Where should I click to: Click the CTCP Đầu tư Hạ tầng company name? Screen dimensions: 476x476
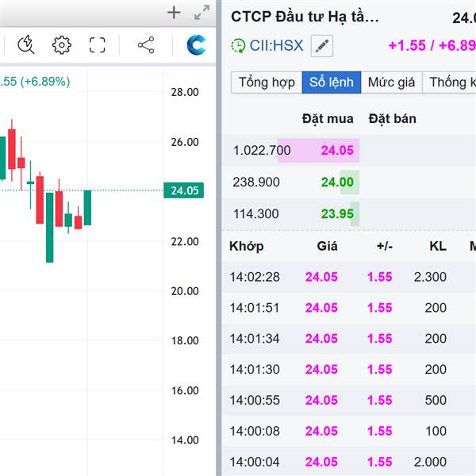[305, 17]
